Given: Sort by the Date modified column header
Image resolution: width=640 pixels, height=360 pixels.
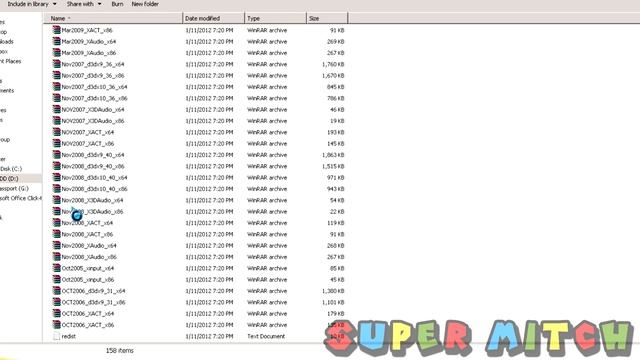Looking at the screenshot, I should point(213,18).
